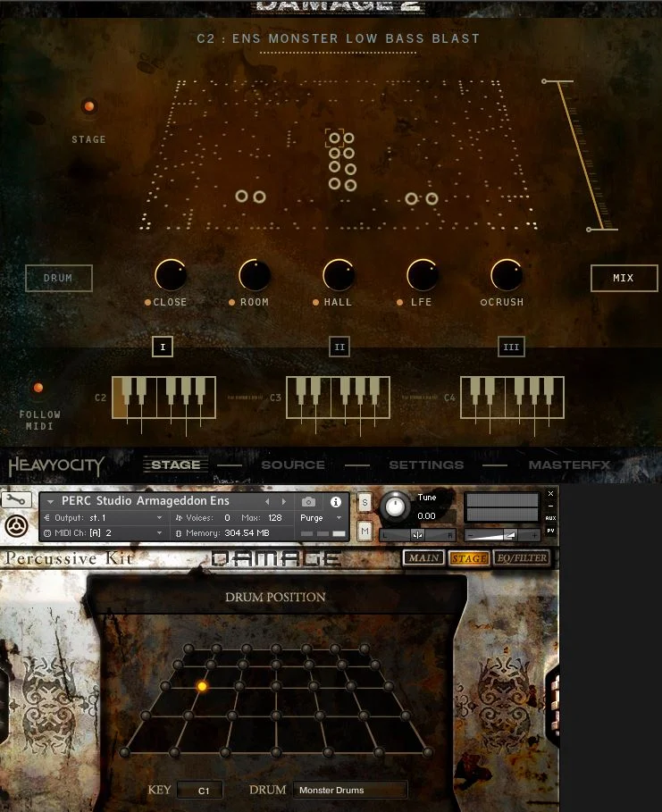Select left drum circle of bottom-left stage pair
The height and width of the screenshot is (812, 662).
pos(241,197)
